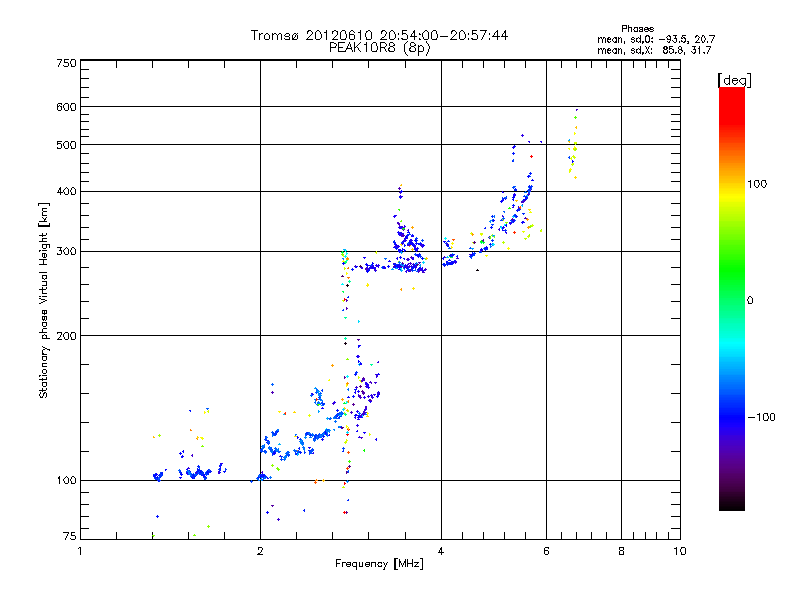Click colorbar label "100"

point(757,184)
